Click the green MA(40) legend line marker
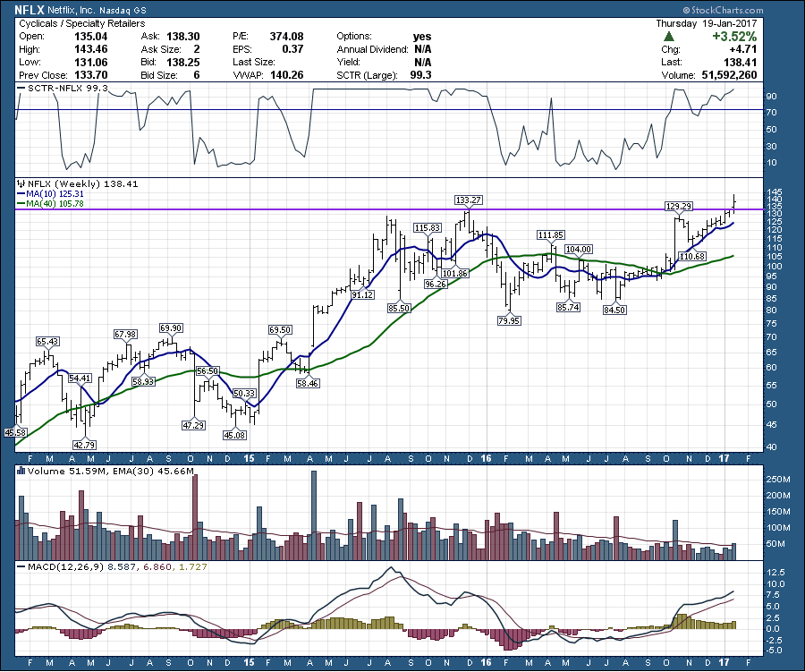The height and width of the screenshot is (672, 805). (x=21, y=203)
